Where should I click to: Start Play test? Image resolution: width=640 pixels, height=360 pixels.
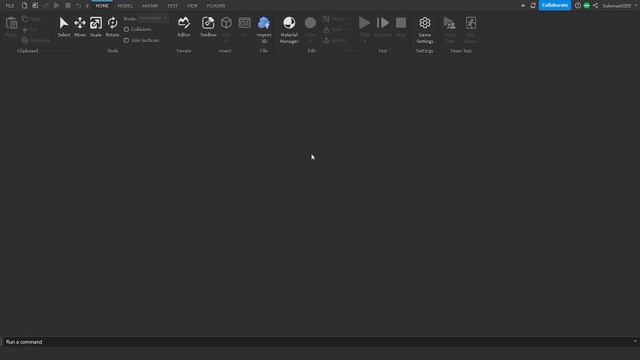tap(364, 23)
